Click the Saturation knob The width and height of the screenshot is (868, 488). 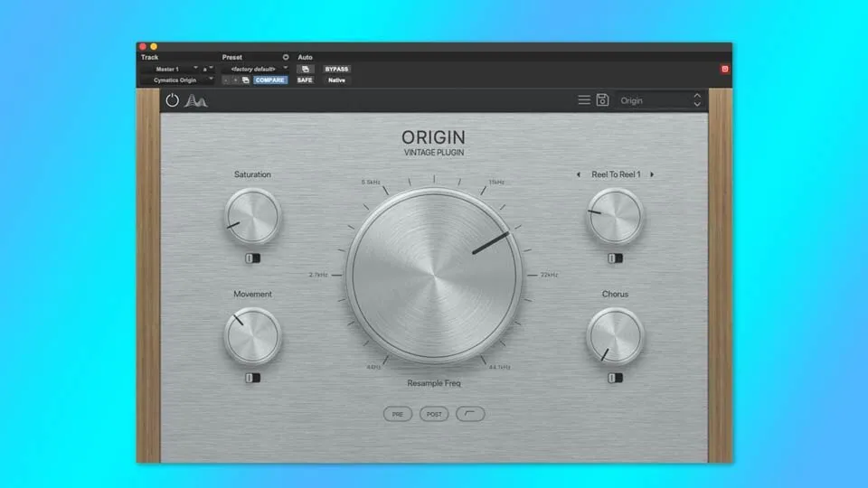pos(252,216)
